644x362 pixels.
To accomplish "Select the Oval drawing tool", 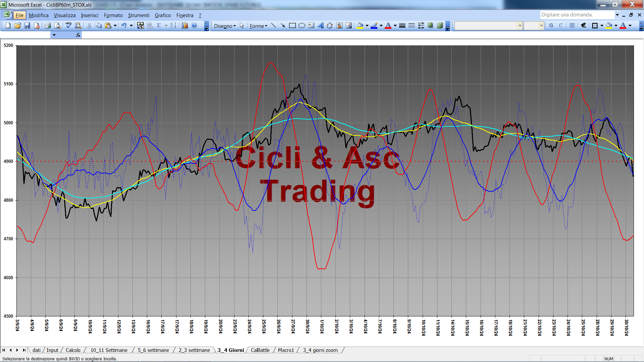I will [302, 25].
